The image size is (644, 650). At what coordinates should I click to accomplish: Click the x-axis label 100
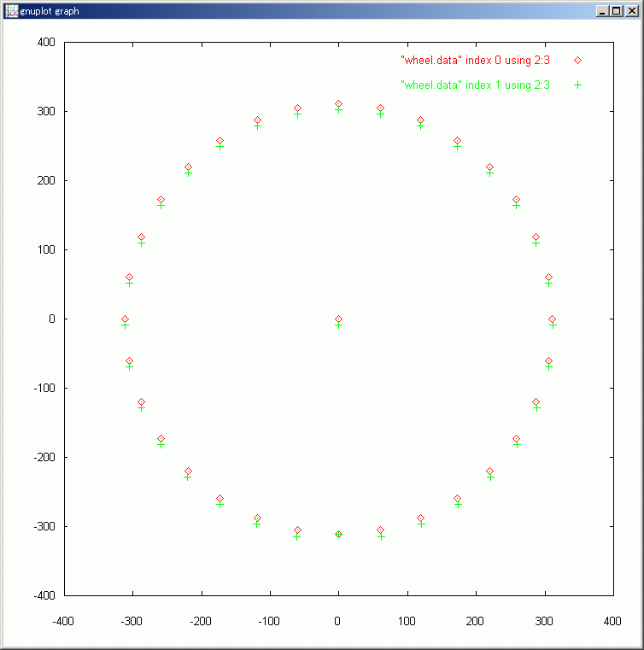[x=407, y=622]
